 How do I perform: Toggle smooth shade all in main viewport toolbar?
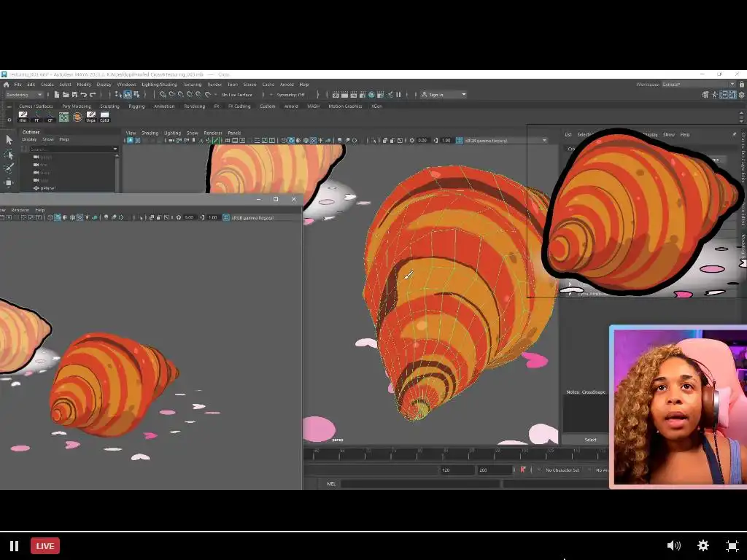click(291, 141)
